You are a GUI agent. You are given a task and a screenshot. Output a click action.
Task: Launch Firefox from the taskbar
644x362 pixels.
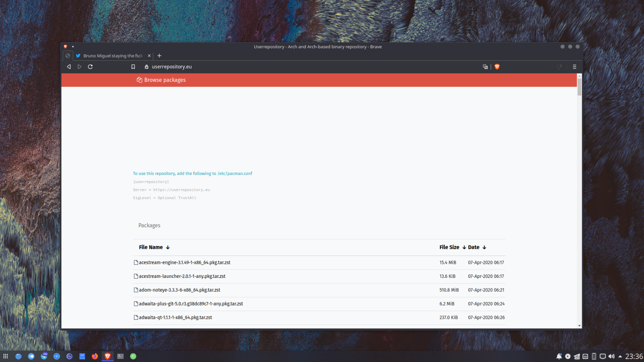pyautogui.click(x=95, y=356)
